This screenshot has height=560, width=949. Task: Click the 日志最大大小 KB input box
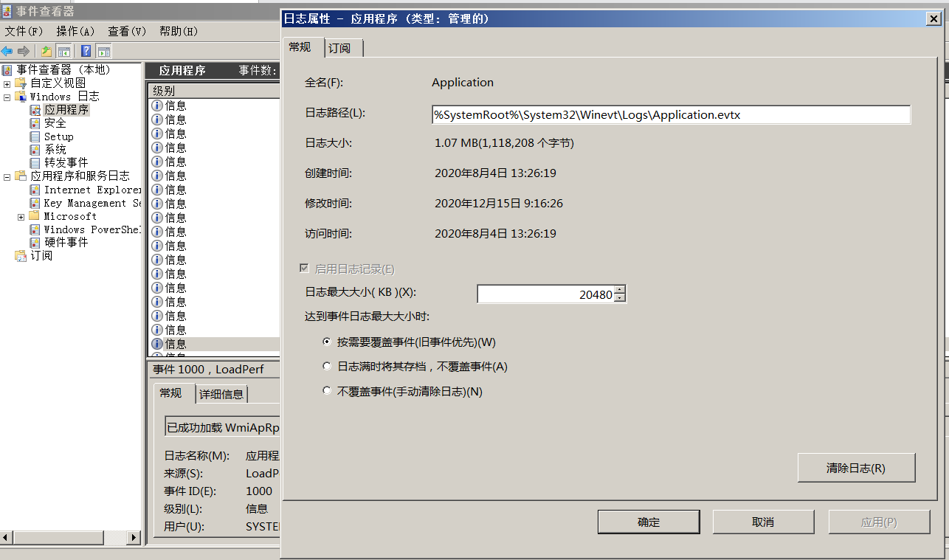tap(545, 294)
